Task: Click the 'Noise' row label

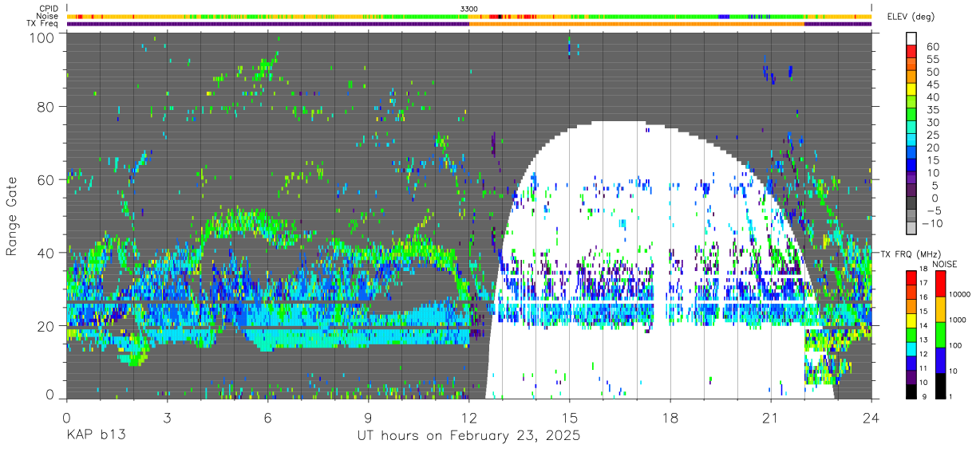Action: click(x=48, y=16)
